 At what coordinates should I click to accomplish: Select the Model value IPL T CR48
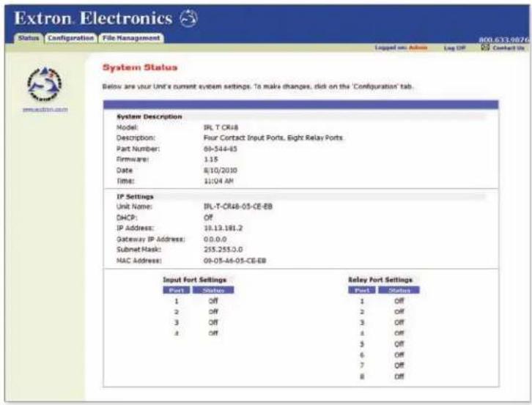[221, 127]
